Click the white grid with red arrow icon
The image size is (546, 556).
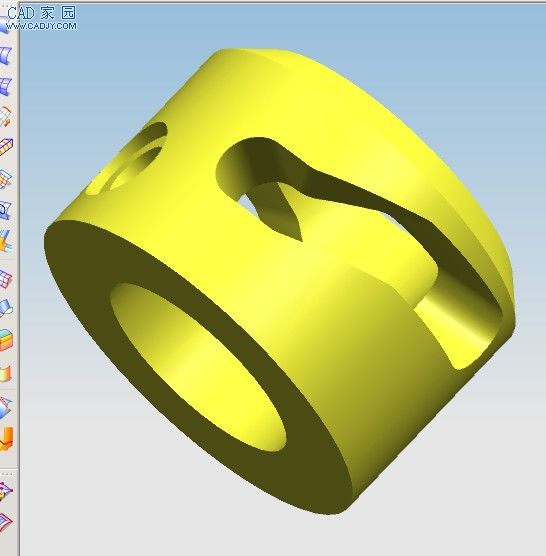(x=6, y=116)
